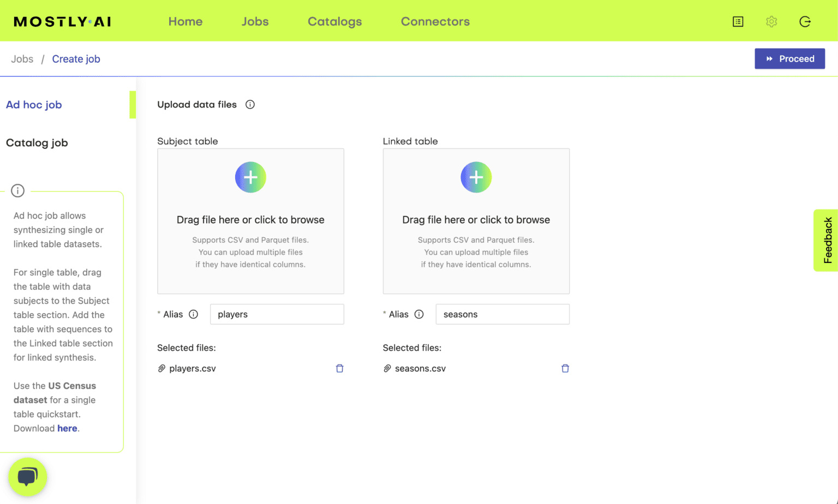
Task: Click the seasons alias input field
Action: pos(502,314)
